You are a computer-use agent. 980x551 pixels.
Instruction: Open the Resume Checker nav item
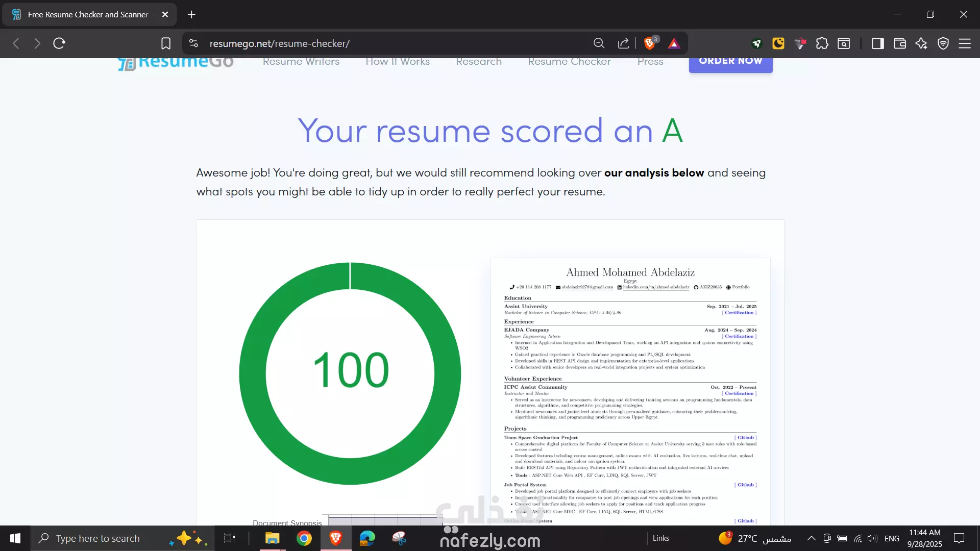pos(570,61)
